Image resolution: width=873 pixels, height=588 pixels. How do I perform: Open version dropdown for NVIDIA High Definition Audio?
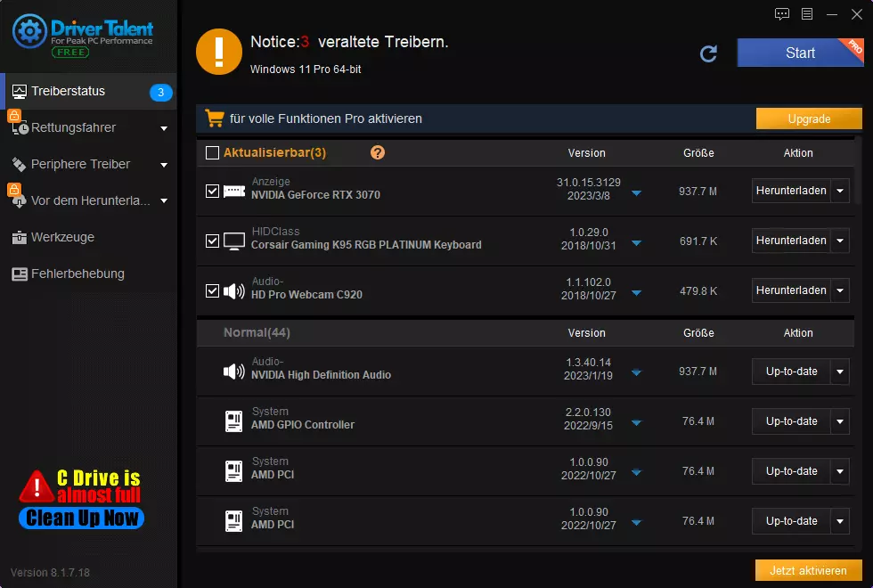click(636, 372)
